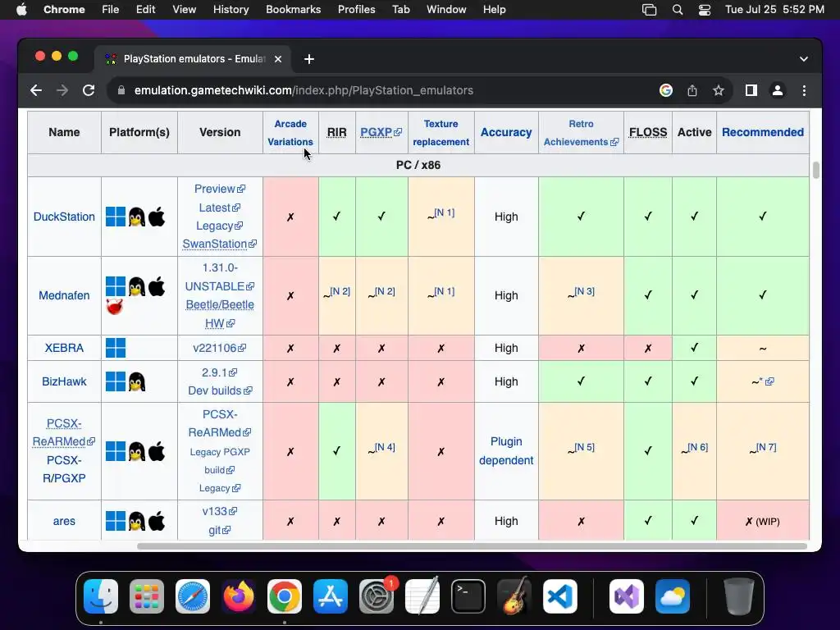The image size is (840, 630).
Task: Open DuckStation Preview download link
Action: point(220,189)
